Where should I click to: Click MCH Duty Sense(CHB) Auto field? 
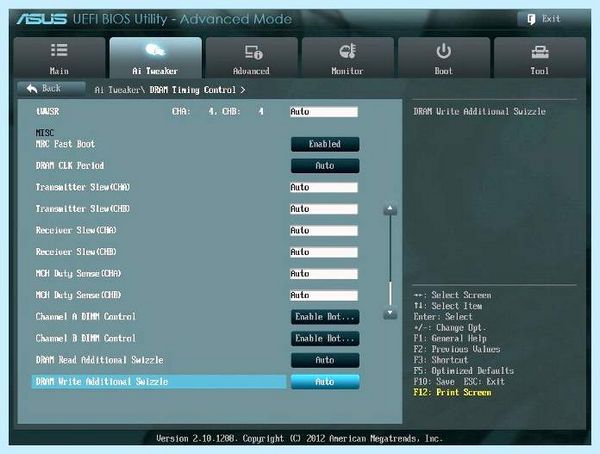tap(324, 295)
